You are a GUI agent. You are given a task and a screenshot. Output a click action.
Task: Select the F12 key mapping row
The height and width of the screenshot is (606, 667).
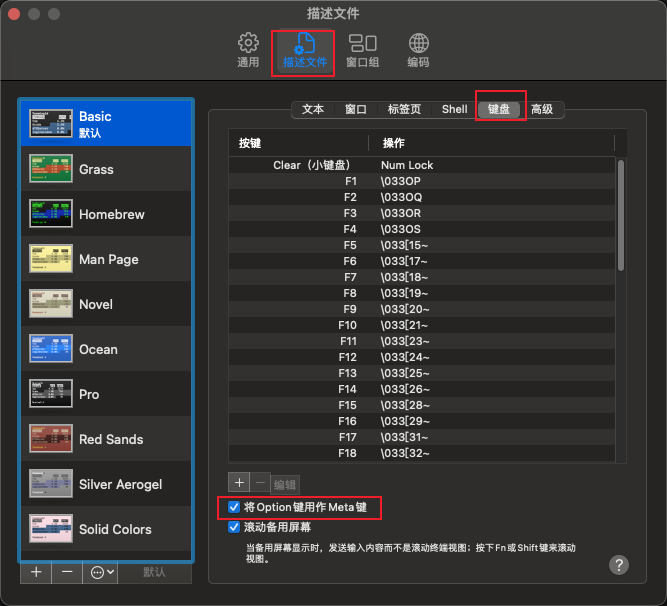point(422,357)
